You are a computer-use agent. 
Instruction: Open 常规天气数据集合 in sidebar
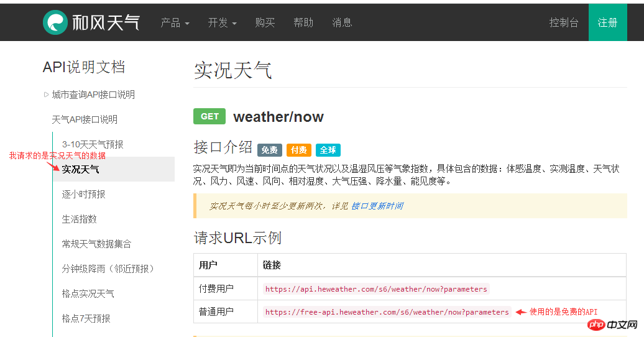96,244
